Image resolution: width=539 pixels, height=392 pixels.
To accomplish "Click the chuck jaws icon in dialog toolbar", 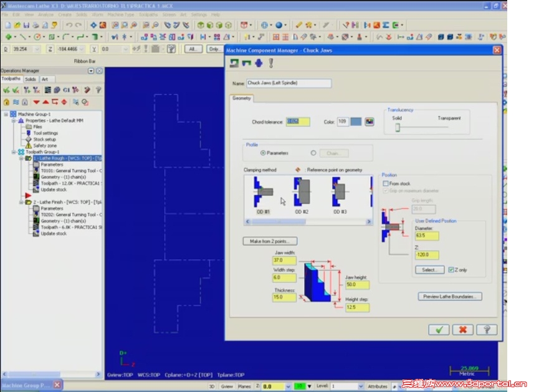I will pyautogui.click(x=247, y=63).
